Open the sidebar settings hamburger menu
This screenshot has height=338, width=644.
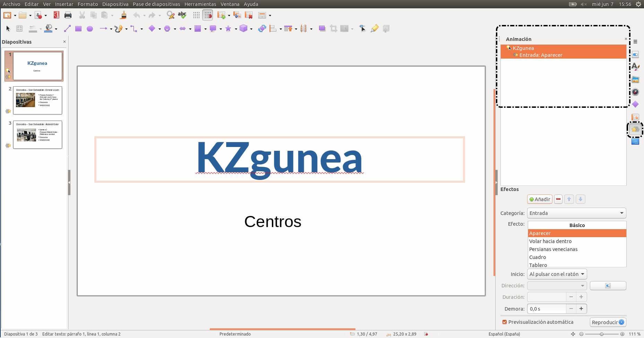click(635, 42)
